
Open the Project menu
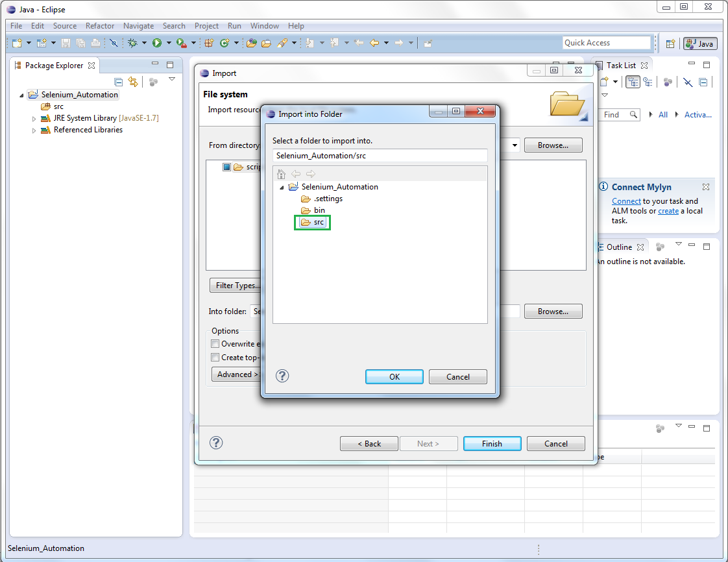pos(206,26)
